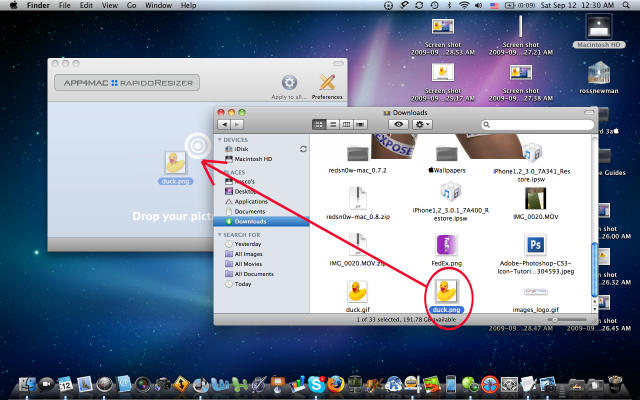This screenshot has height=400, width=640.
Task: Open the Go menu
Action: [x=131, y=5]
